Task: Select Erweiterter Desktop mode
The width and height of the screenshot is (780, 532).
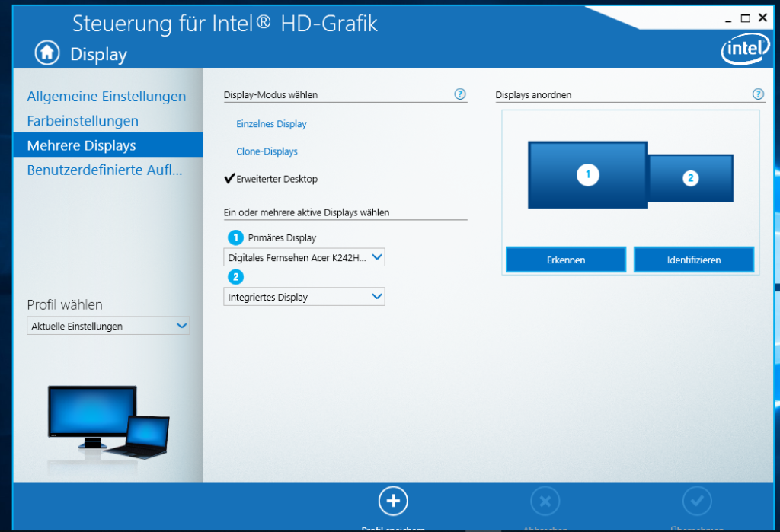Action: point(277,179)
